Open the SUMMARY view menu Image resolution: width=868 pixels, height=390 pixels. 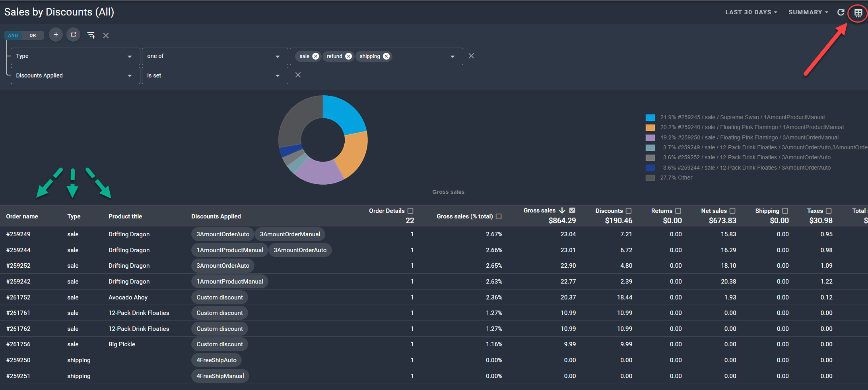click(808, 12)
